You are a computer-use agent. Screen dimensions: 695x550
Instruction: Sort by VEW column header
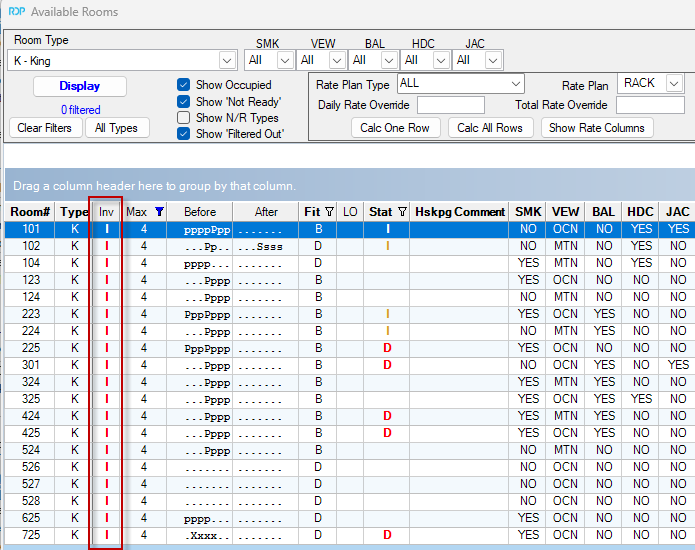[x=566, y=212]
